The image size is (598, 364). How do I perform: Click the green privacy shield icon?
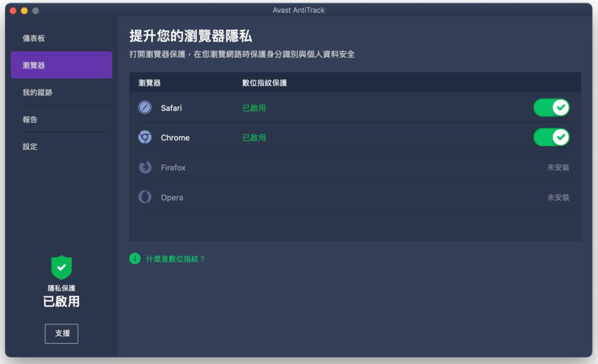click(61, 267)
